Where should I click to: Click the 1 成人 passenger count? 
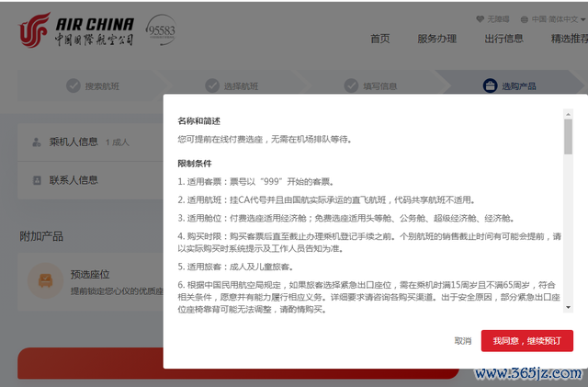point(118,142)
